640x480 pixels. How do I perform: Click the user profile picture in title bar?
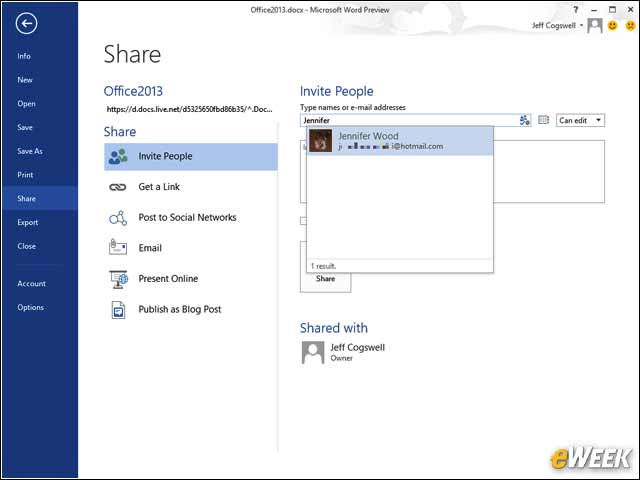pyautogui.click(x=595, y=26)
